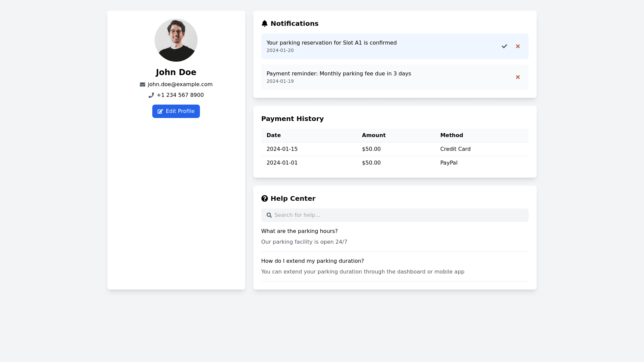
Task: Mark Slot A1 notification as read checkmark
Action: click(x=504, y=46)
